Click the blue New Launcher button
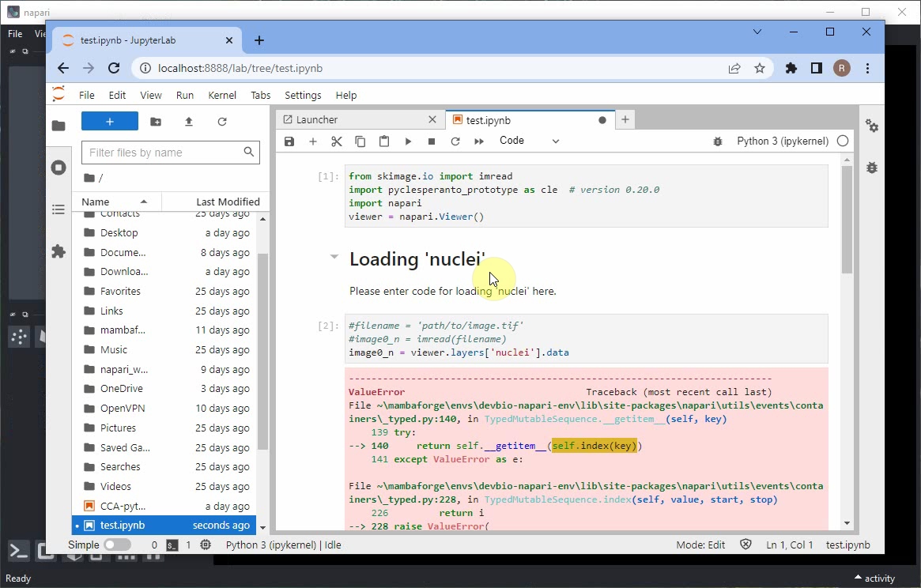 pos(110,122)
